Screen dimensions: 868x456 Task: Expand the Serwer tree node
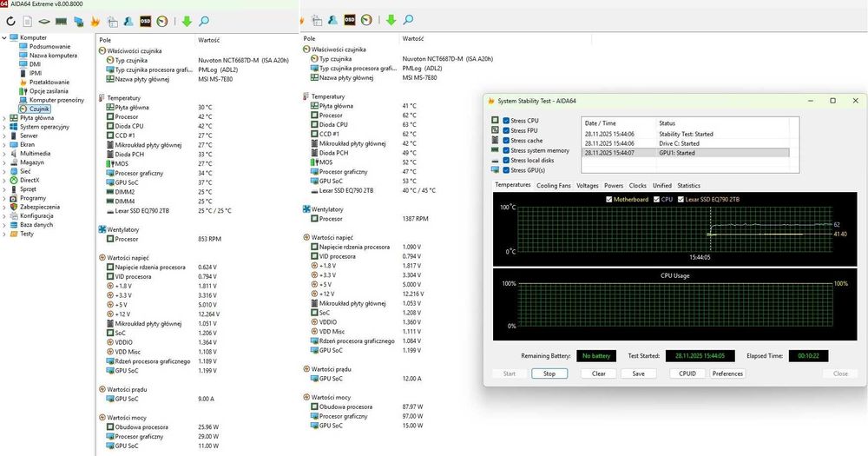pos(4,135)
